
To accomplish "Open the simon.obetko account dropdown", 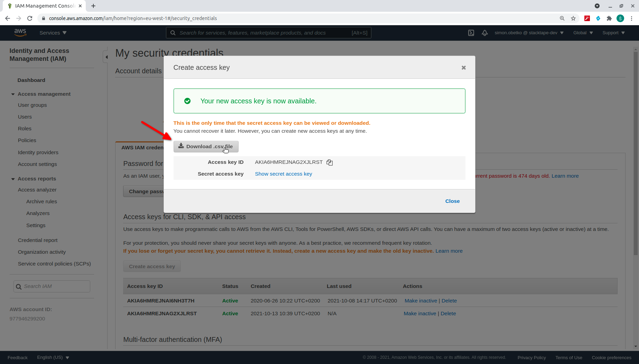I will (x=529, y=33).
